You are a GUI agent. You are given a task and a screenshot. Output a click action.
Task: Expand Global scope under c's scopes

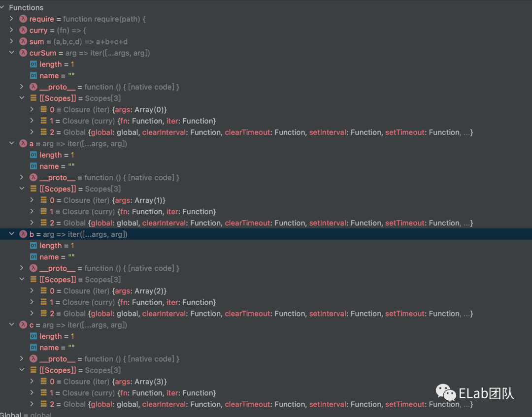32,404
